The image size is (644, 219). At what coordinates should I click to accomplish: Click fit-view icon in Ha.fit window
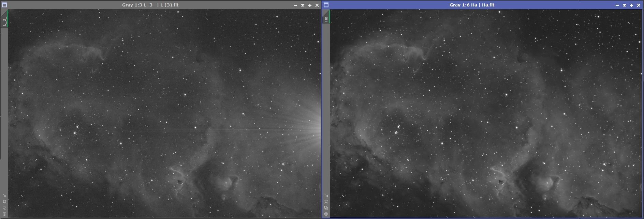tap(326, 202)
